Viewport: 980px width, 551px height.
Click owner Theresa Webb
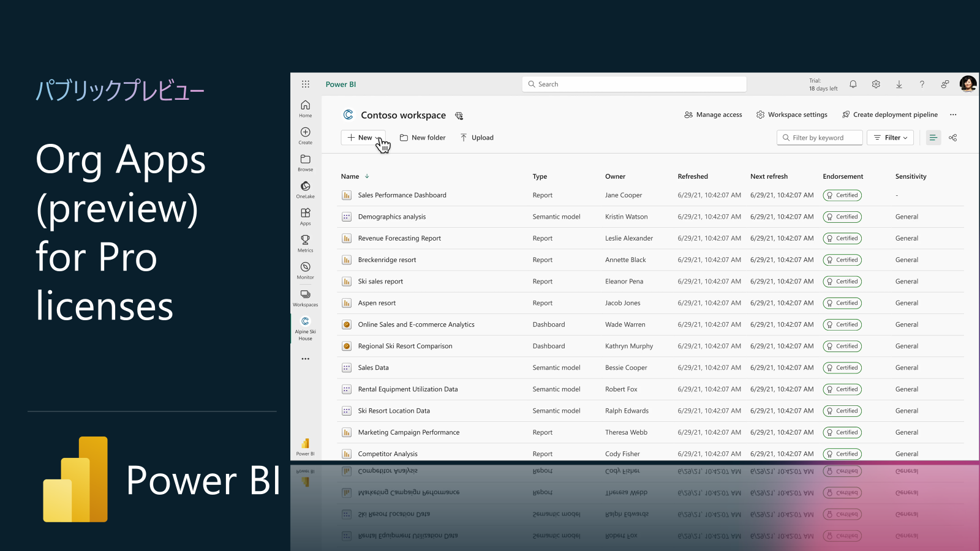[626, 432]
